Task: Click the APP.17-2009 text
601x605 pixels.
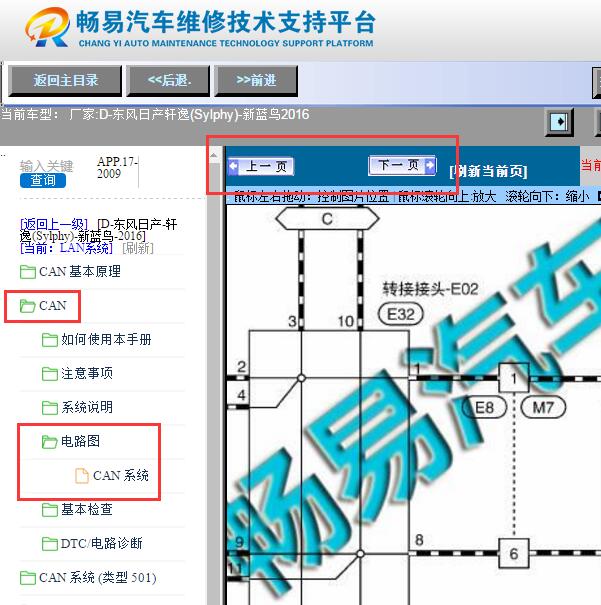Action: pos(117,167)
